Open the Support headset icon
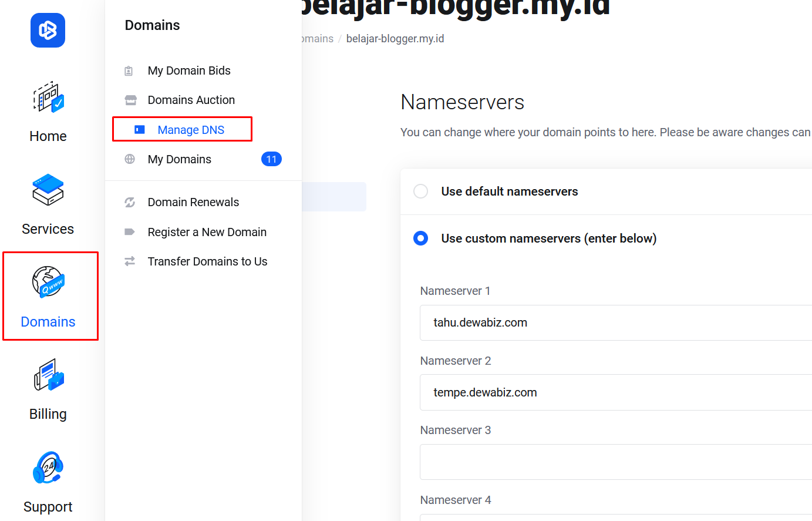 click(48, 468)
